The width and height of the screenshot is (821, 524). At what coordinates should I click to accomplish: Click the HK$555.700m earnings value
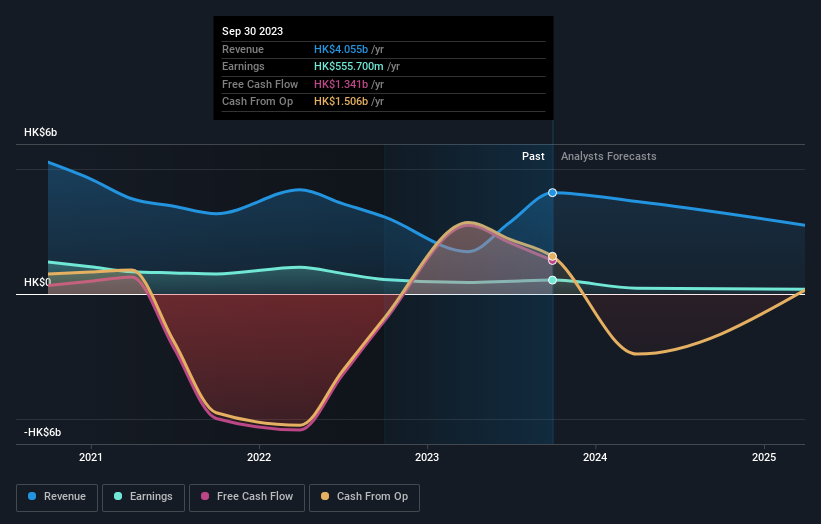pos(349,66)
